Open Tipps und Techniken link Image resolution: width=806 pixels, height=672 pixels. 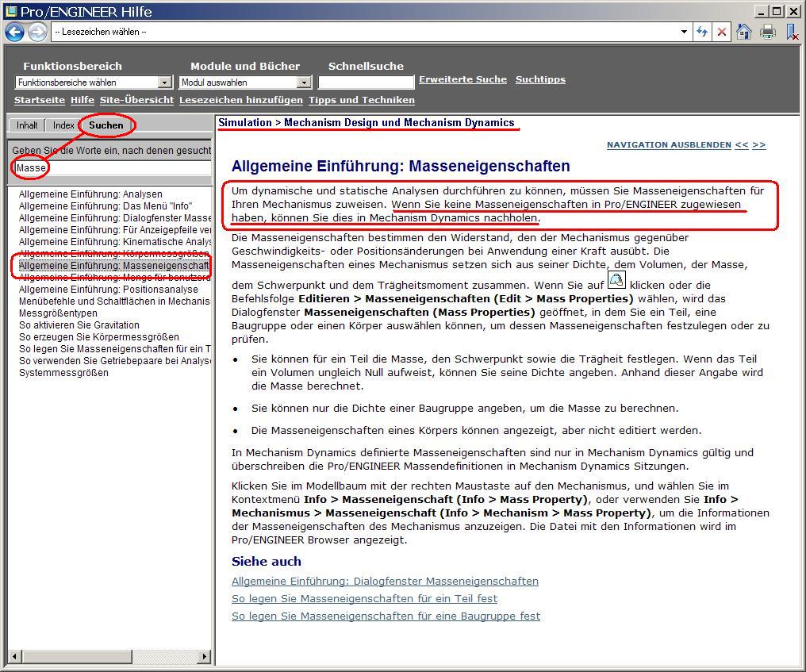point(362,100)
